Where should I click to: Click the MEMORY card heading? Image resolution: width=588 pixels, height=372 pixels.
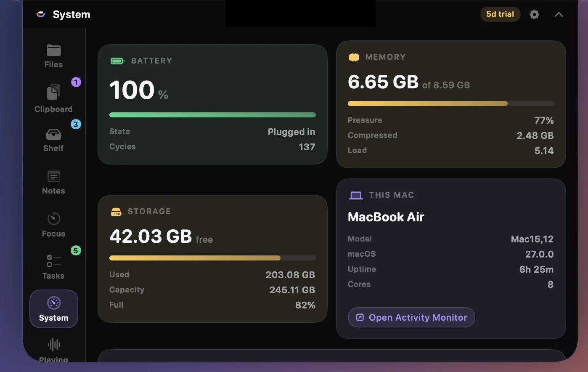click(x=385, y=57)
